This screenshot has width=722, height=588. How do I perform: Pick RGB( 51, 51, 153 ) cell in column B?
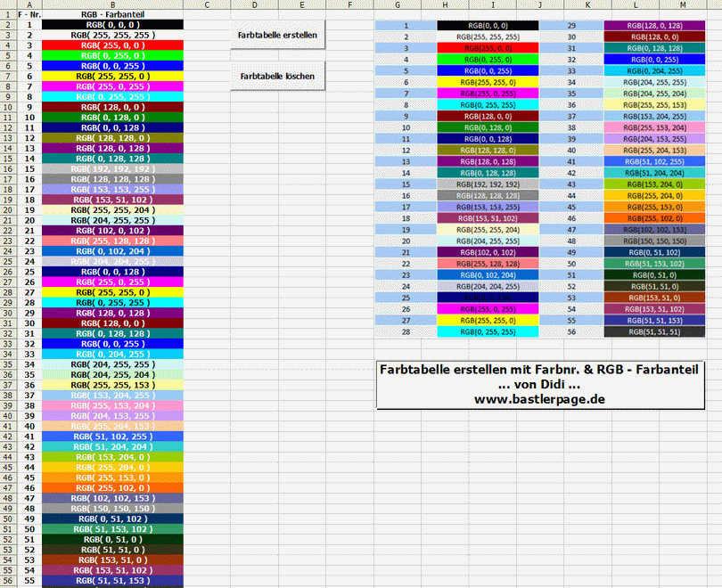113,581
